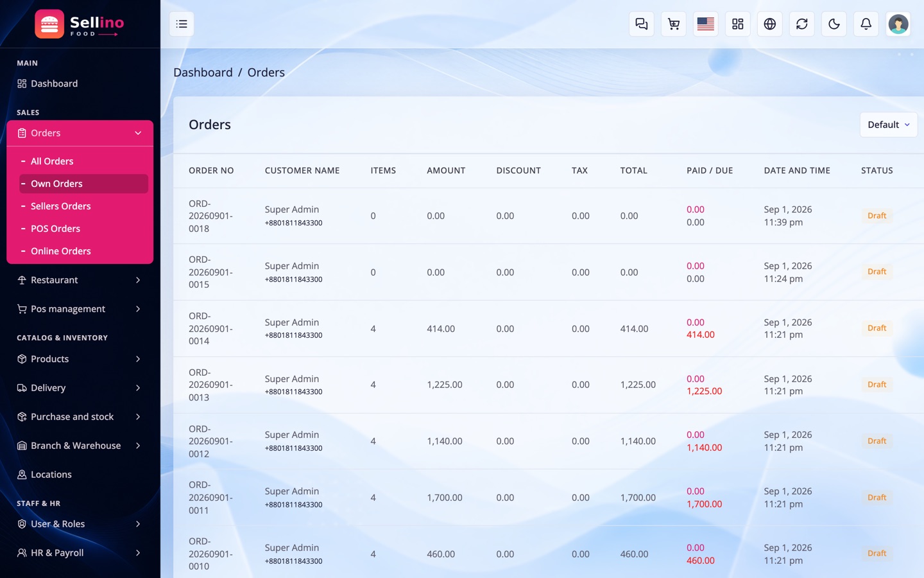The width and height of the screenshot is (924, 578).
Task: Click Draft status of order 0018
Action: (877, 216)
